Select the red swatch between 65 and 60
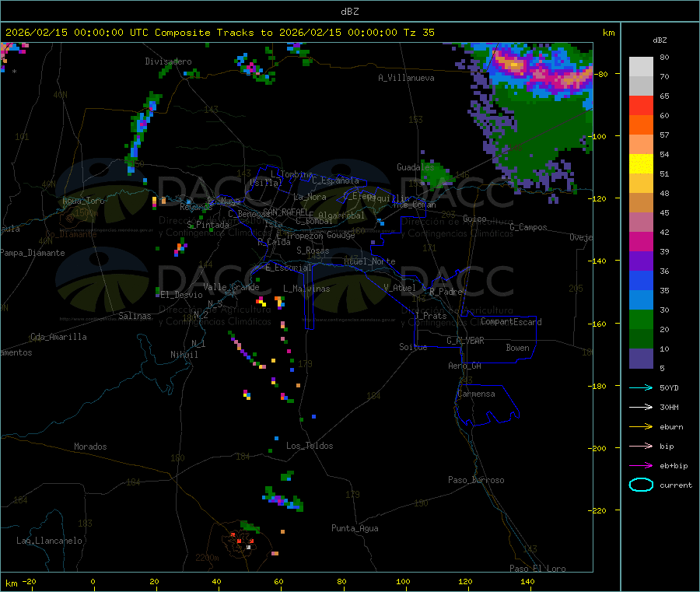The height and width of the screenshot is (592, 700). click(x=641, y=105)
